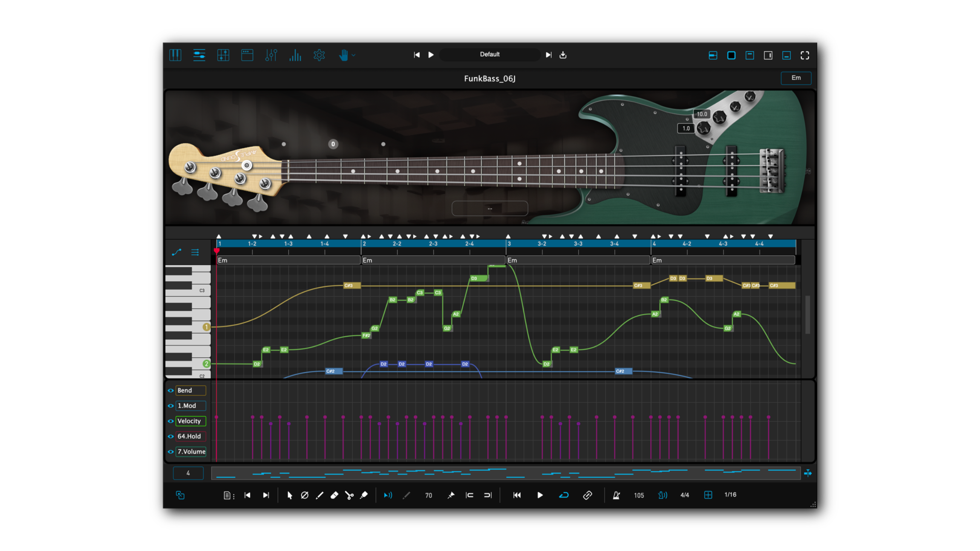980x551 pixels.
Task: Open the spectrum bars panel icon
Action: (295, 55)
